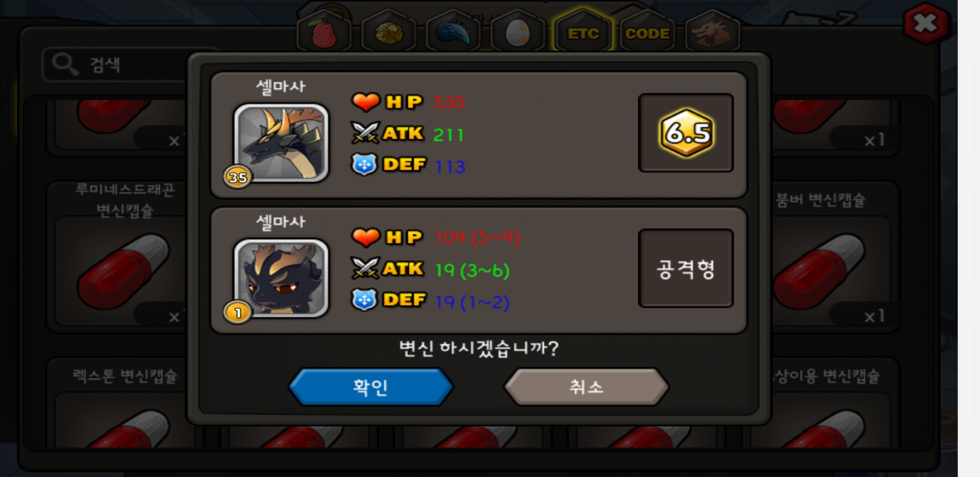The height and width of the screenshot is (477, 980).
Task: Confirm transformation with blue 확인 button
Action: pos(370,387)
